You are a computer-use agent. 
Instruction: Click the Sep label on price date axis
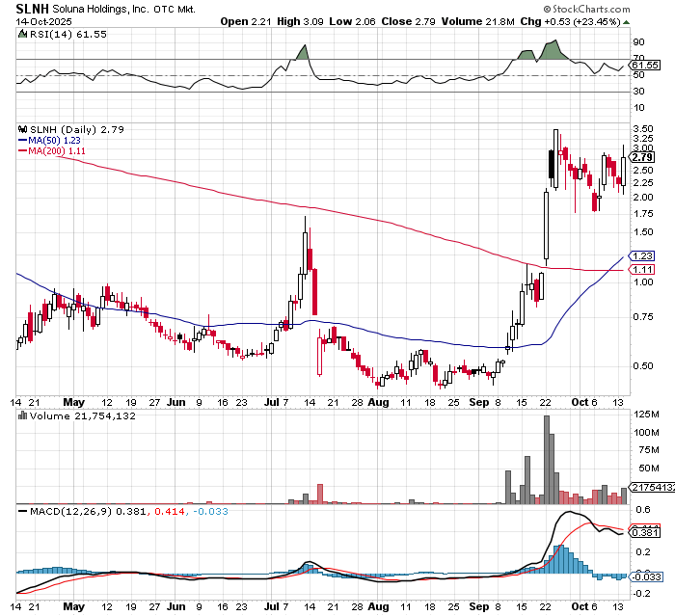tap(478, 403)
